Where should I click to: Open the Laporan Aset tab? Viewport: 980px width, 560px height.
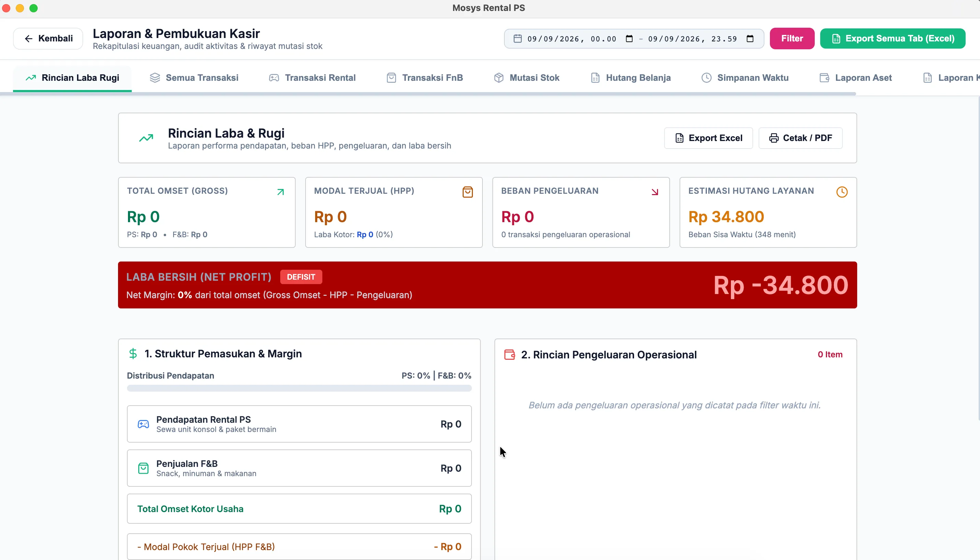click(x=855, y=78)
